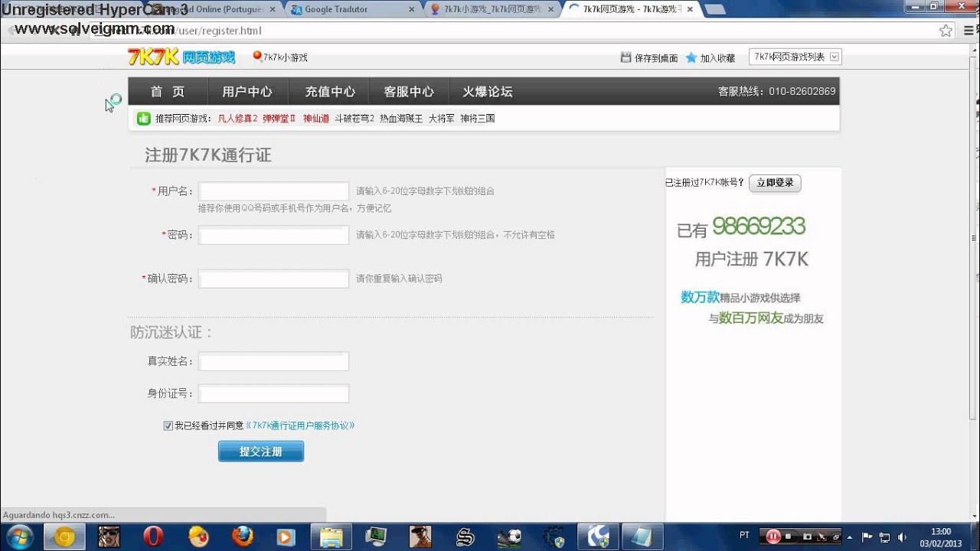Open the Windows Start button
980x551 pixels.
[18, 536]
